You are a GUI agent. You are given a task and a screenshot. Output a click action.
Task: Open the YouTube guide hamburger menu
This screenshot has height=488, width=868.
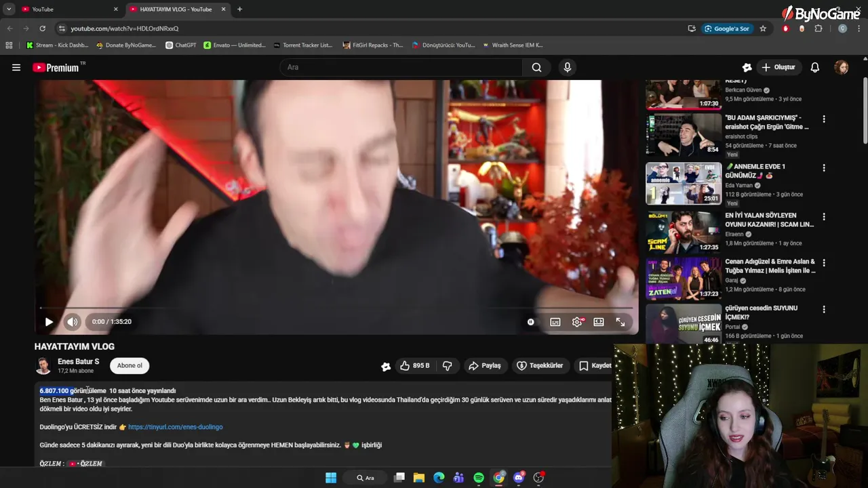click(16, 67)
